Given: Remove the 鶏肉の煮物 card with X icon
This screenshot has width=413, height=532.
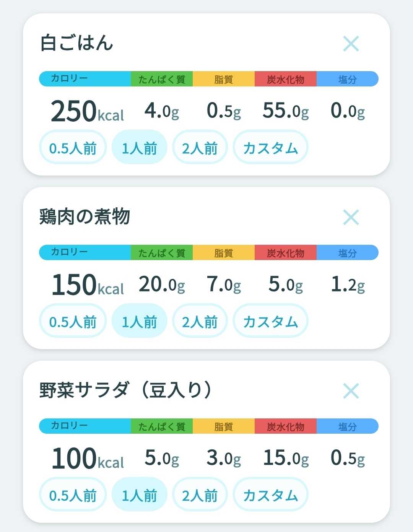Looking at the screenshot, I should click(351, 217).
